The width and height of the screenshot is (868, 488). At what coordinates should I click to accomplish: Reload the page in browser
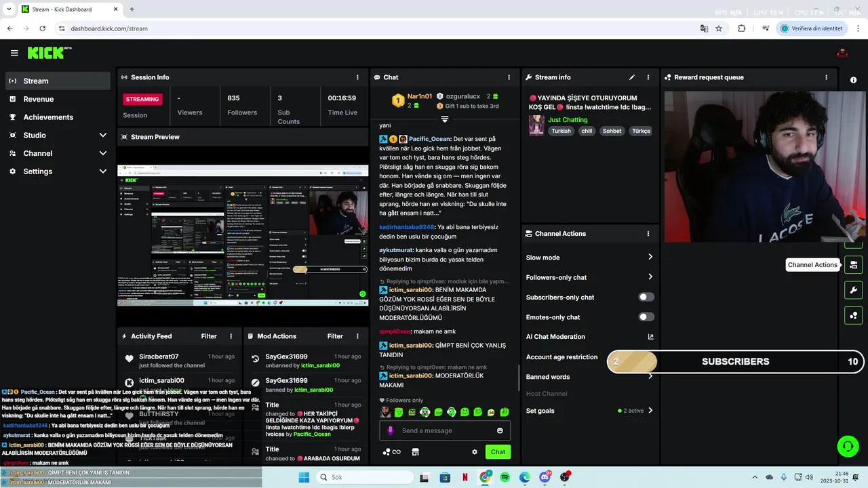pyautogui.click(x=43, y=28)
